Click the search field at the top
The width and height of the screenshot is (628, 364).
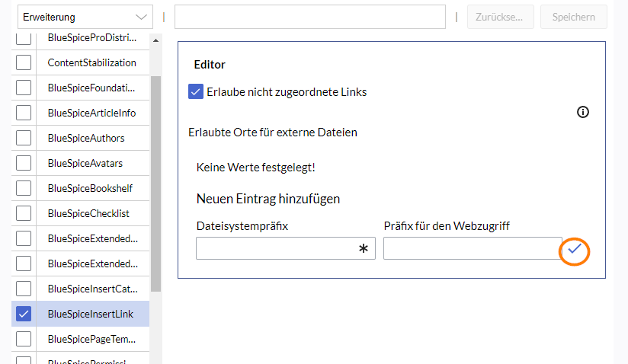coord(309,17)
